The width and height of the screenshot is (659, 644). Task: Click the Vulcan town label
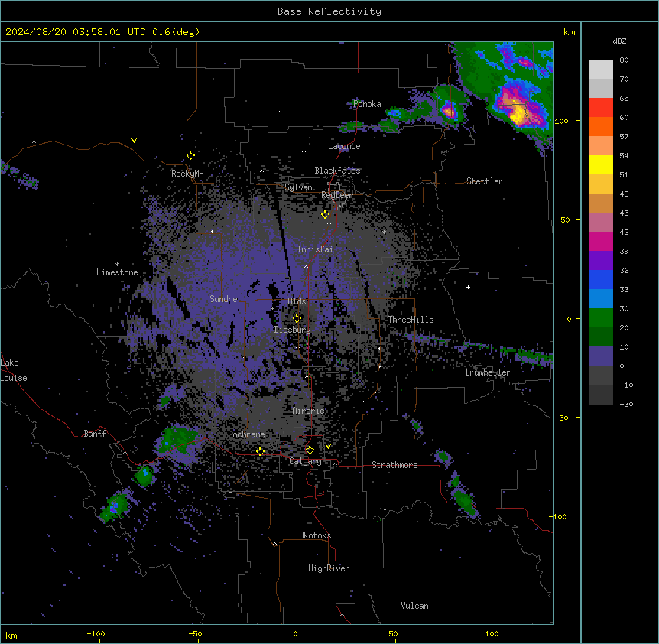[x=415, y=606]
